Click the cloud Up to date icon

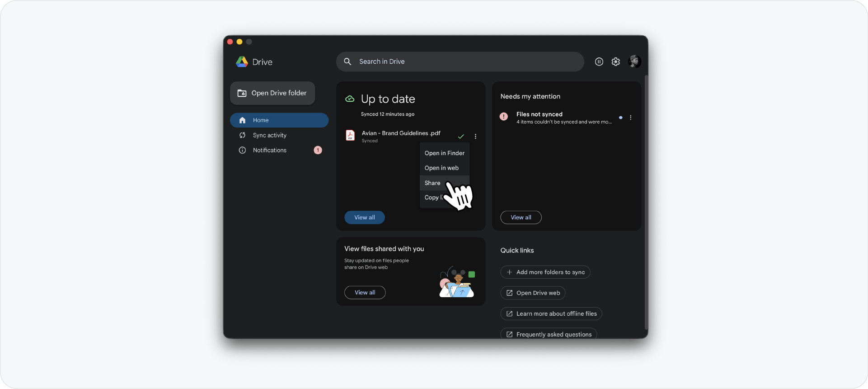point(350,99)
